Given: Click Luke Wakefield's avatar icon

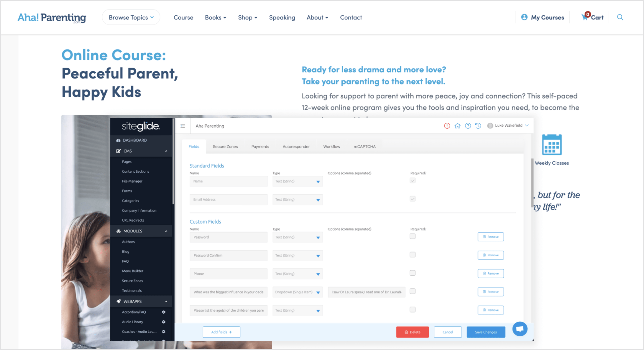Looking at the screenshot, I should pyautogui.click(x=490, y=126).
